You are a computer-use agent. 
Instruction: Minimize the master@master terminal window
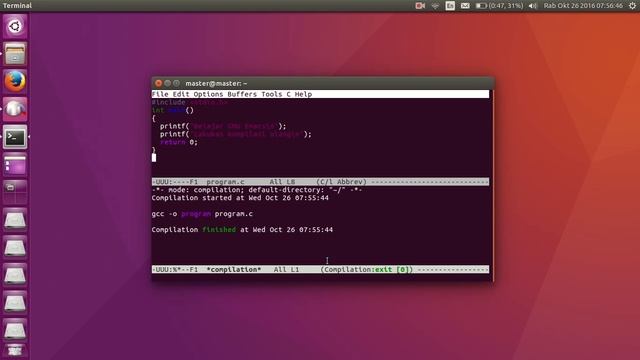coord(167,83)
